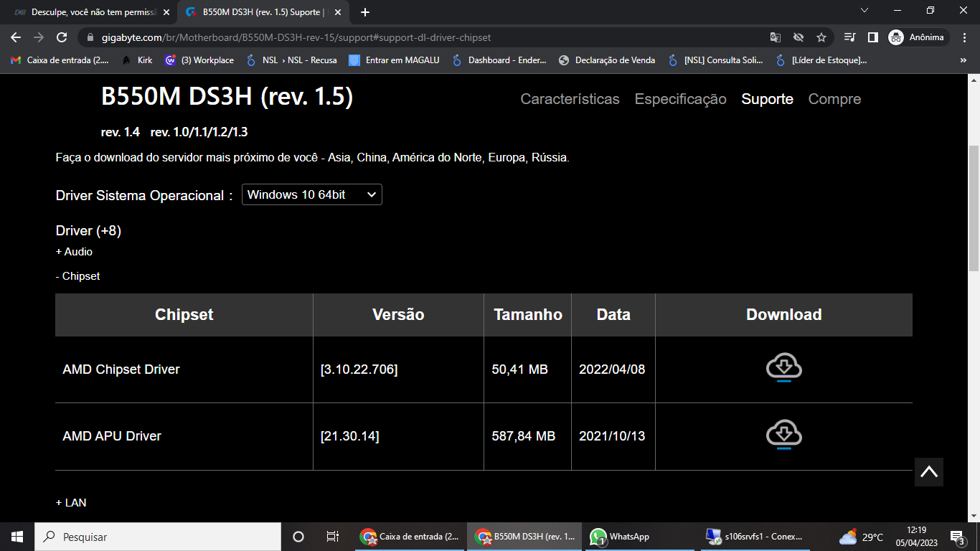Bookmark this page with star icon
The image size is (980, 551).
point(821,37)
